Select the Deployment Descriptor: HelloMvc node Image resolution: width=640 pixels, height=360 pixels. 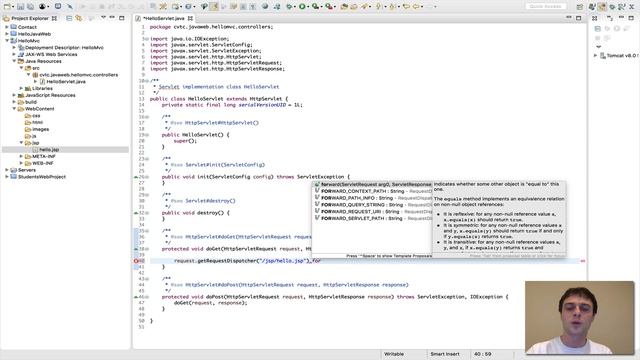pos(64,48)
